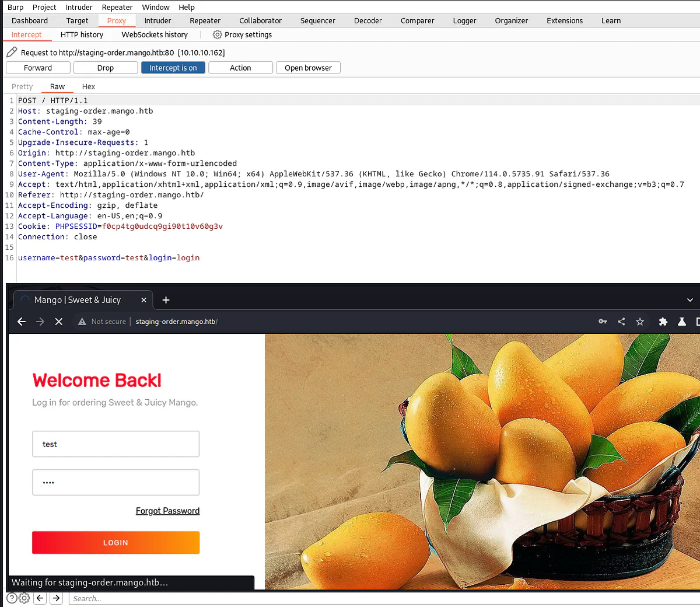This screenshot has width=700, height=607.
Task: Close the Mango browser tab
Action: 143,300
